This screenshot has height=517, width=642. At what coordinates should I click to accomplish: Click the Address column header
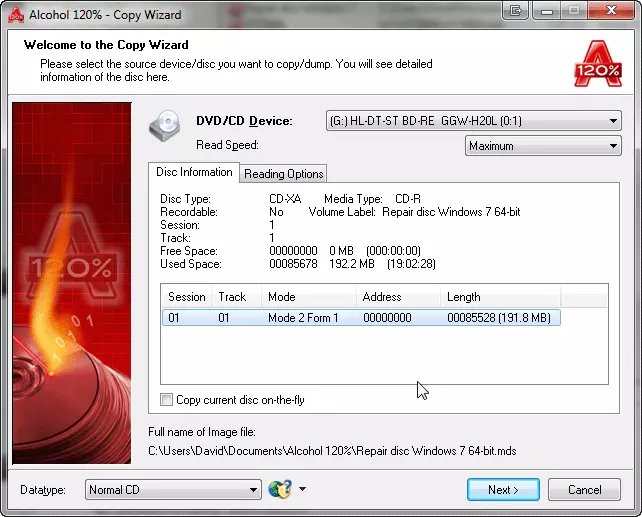[x=397, y=297]
